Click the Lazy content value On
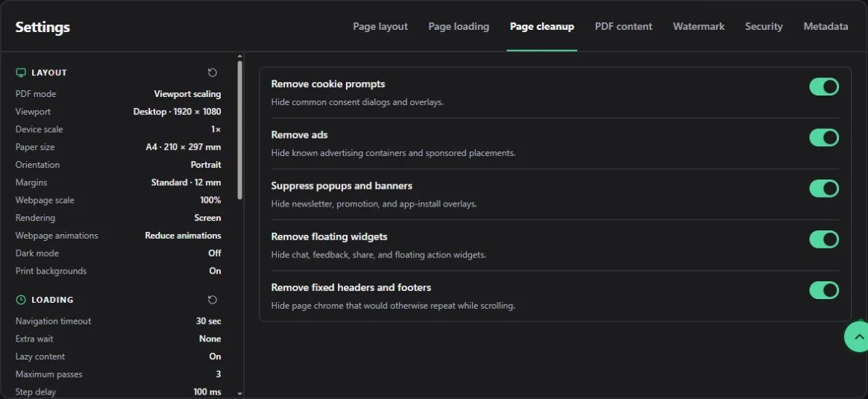The width and height of the screenshot is (868, 399). click(x=215, y=356)
